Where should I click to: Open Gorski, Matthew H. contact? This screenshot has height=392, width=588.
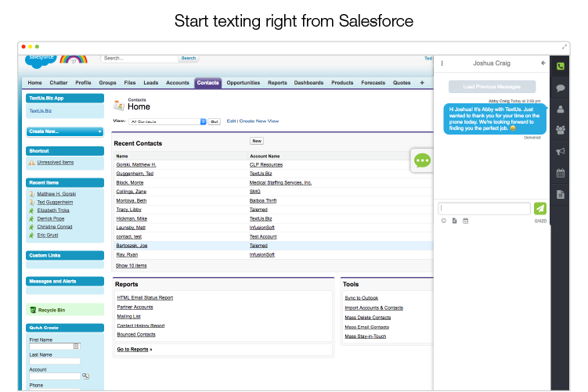(x=136, y=164)
